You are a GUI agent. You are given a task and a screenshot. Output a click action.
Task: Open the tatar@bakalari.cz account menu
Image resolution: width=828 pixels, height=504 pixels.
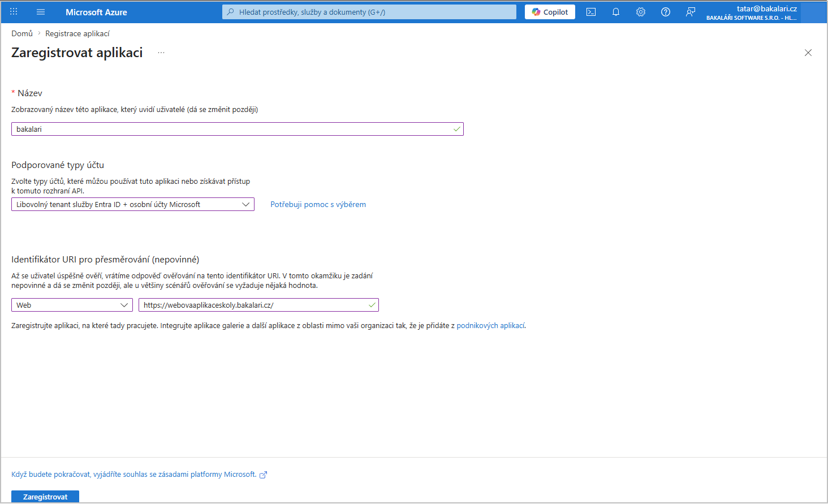[752, 12]
